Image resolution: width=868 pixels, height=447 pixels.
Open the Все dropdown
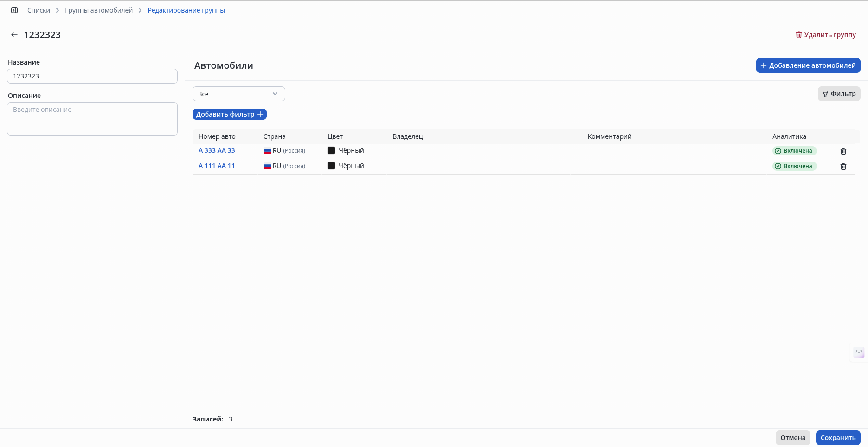[x=238, y=94]
